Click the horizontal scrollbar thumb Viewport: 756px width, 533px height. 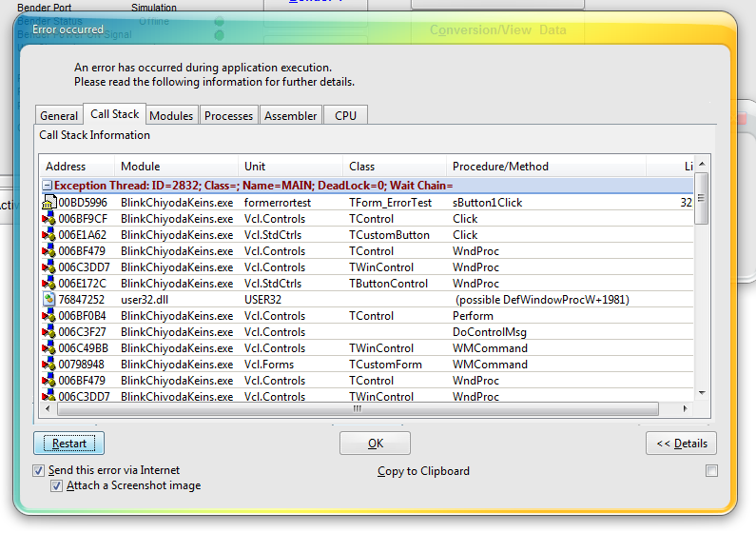pos(358,409)
